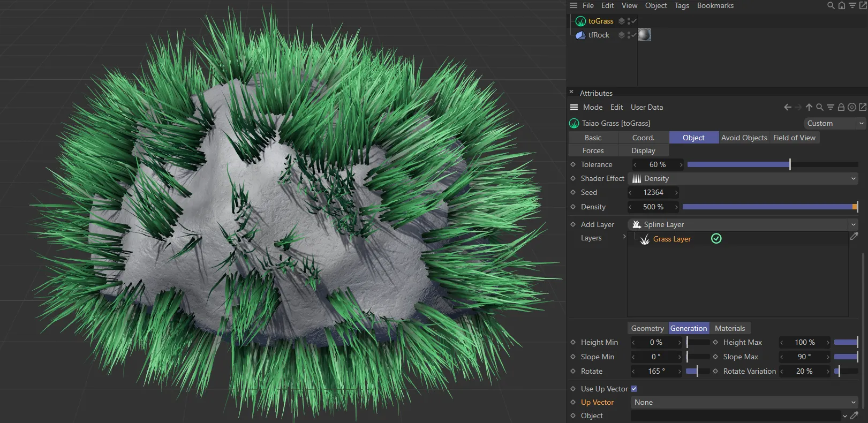Screen dimensions: 868x423
Task: Toggle the Grass Layer enabled checkmark
Action: (x=716, y=239)
